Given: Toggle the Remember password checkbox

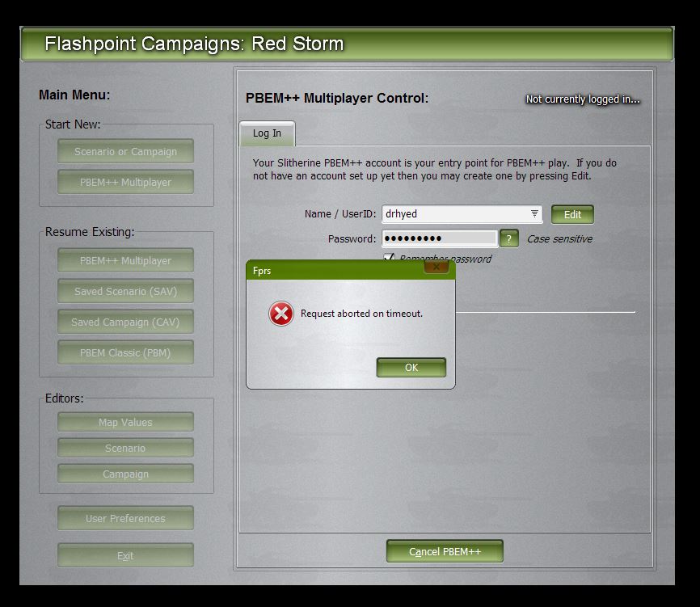Looking at the screenshot, I should [x=389, y=258].
